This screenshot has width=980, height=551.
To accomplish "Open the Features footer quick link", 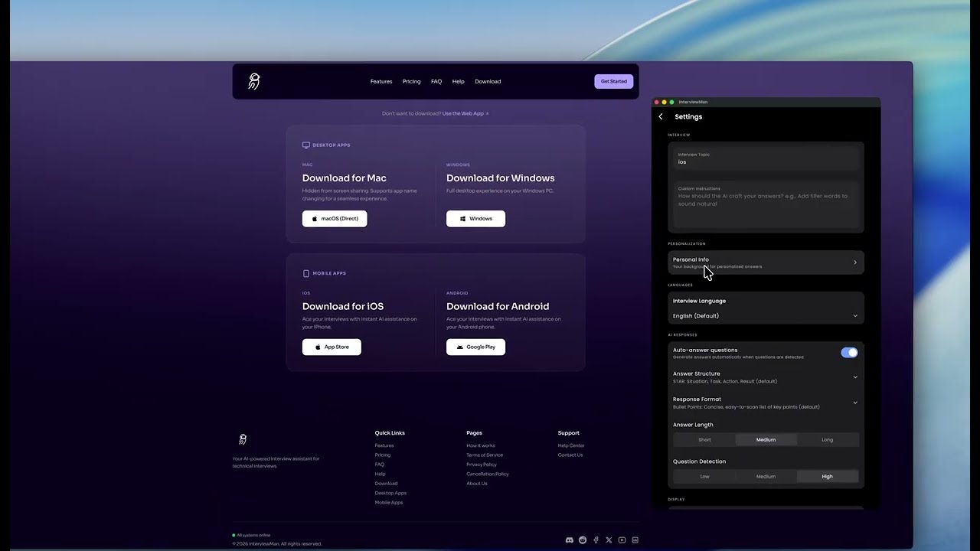I will tap(384, 445).
